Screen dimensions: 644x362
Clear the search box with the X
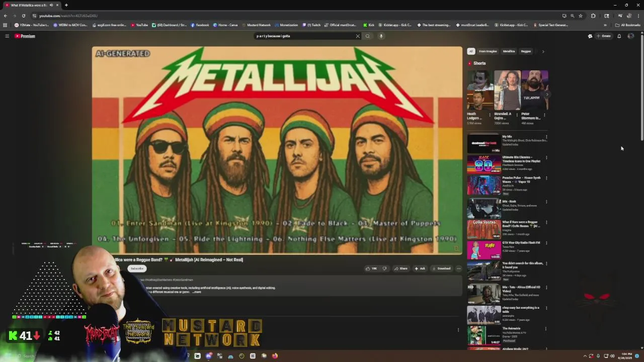pyautogui.click(x=358, y=36)
